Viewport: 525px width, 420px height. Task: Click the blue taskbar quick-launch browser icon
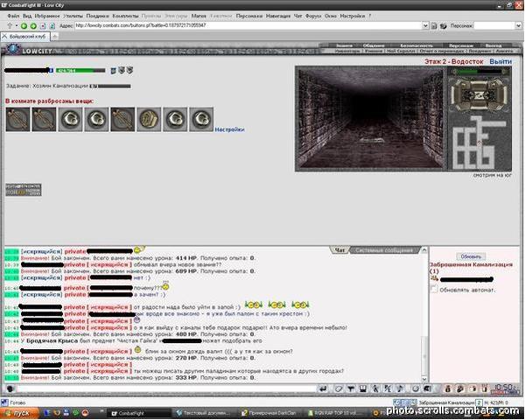47,413
